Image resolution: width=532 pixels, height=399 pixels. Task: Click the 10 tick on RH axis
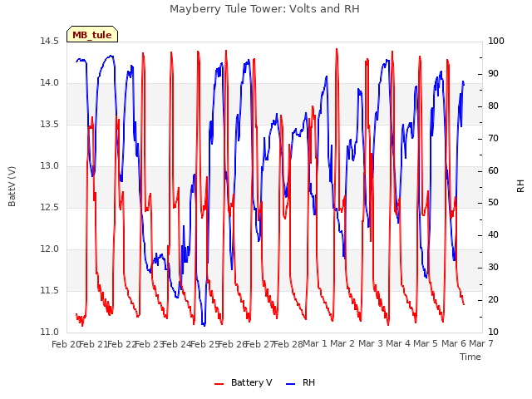point(493,332)
